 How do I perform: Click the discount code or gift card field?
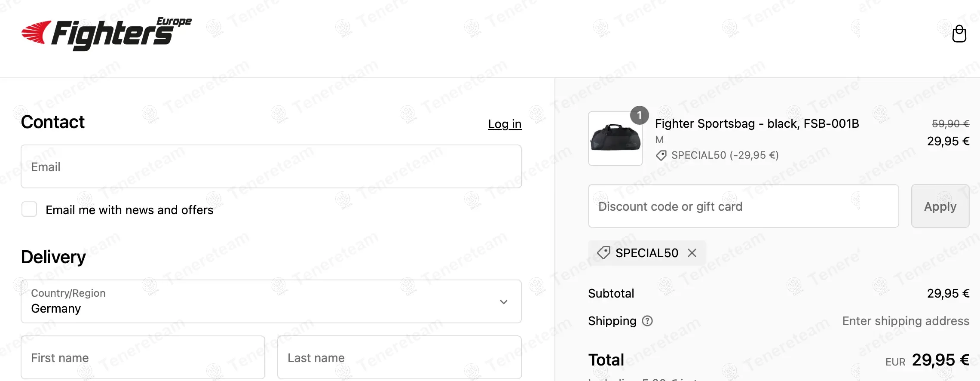[x=743, y=206]
